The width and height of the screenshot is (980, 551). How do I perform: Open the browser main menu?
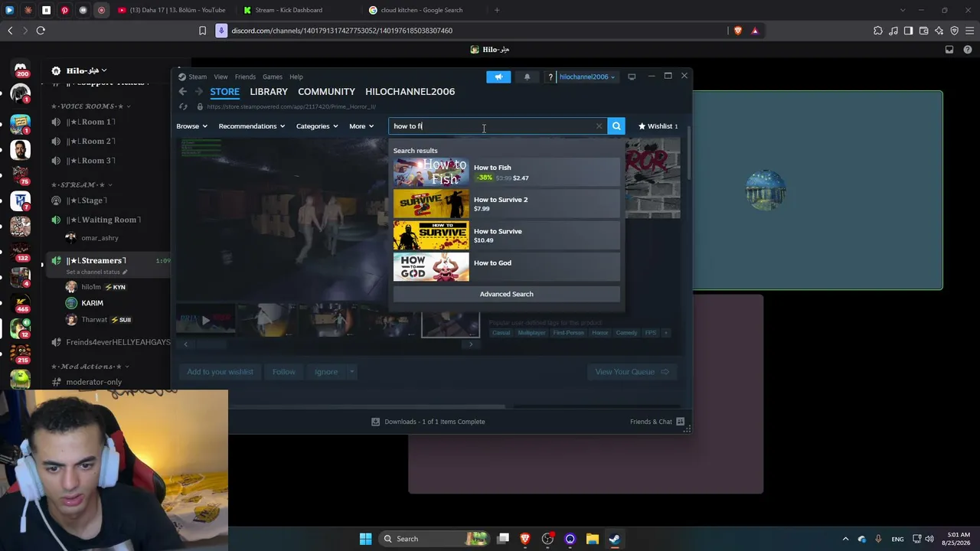(x=969, y=31)
